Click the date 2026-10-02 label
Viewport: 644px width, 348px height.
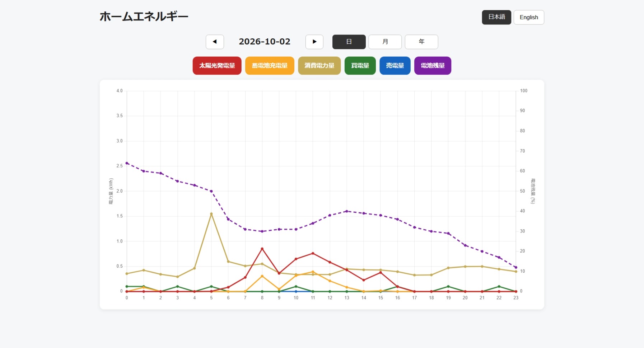click(265, 42)
